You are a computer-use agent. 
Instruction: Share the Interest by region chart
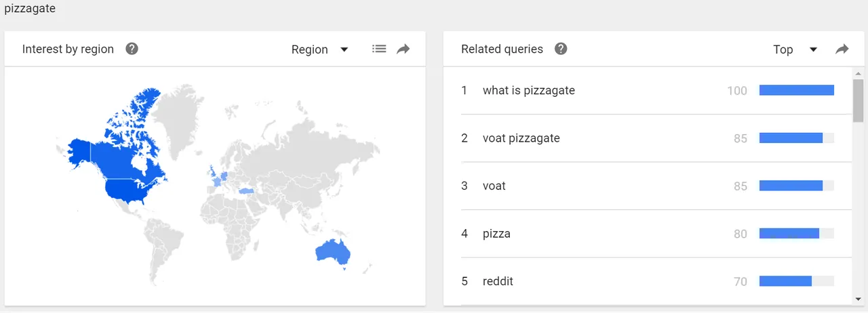tap(403, 49)
